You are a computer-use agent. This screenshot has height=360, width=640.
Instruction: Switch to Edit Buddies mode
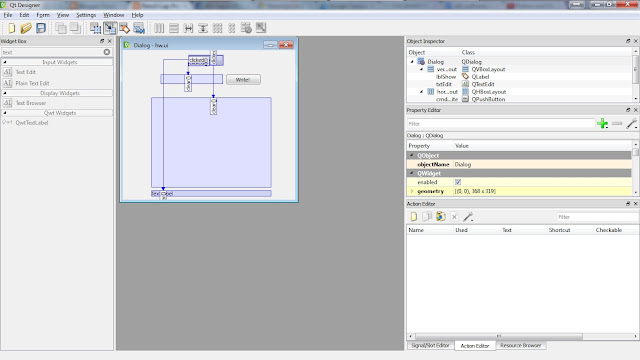tap(124, 28)
